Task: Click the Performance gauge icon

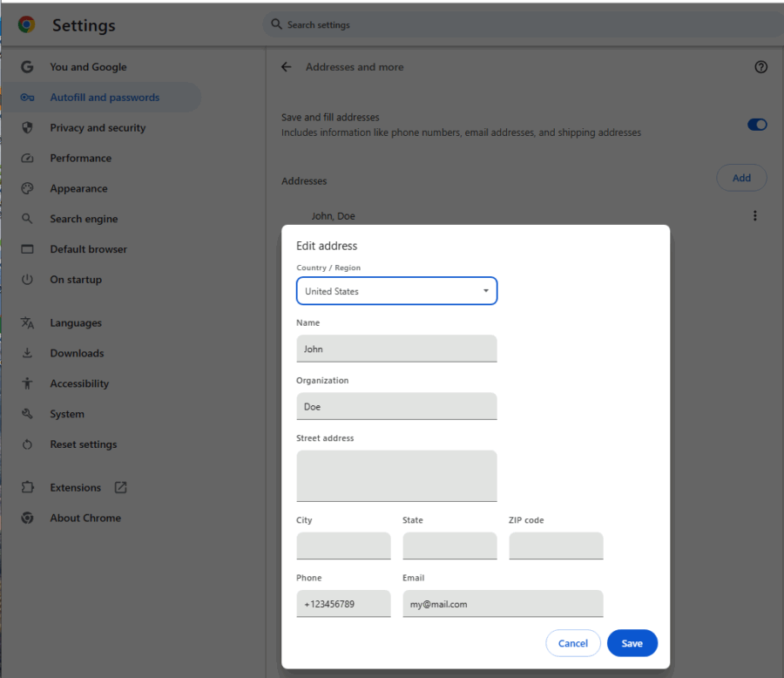Action: click(27, 158)
